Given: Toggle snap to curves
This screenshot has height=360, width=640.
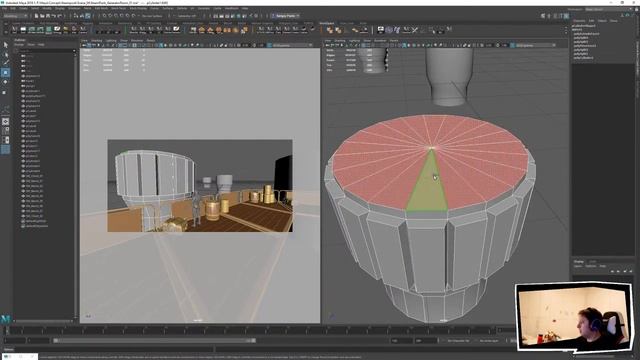Looking at the screenshot, I should (x=111, y=16).
